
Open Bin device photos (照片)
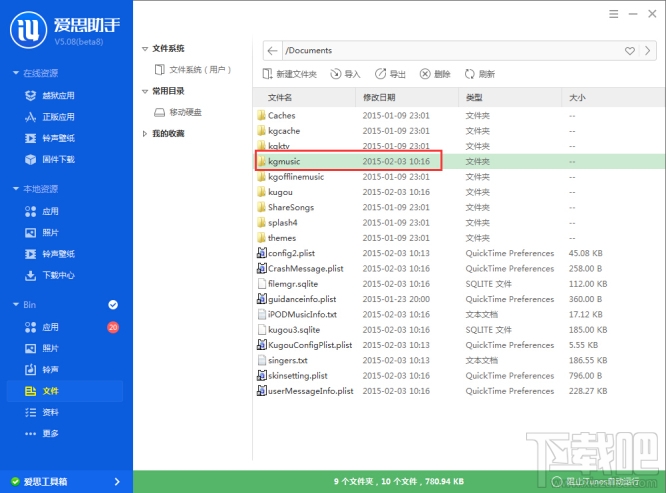pyautogui.click(x=42, y=348)
